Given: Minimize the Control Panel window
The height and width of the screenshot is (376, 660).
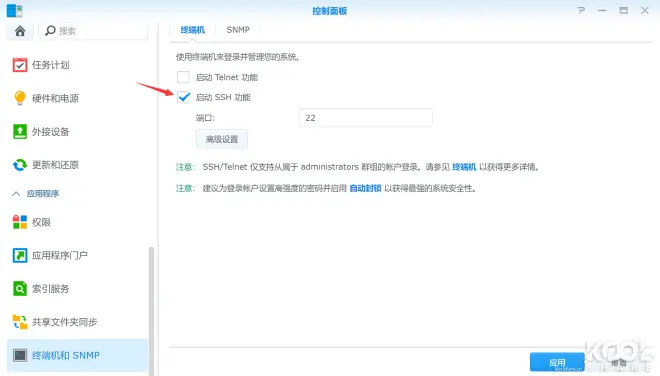Looking at the screenshot, I should [x=602, y=11].
